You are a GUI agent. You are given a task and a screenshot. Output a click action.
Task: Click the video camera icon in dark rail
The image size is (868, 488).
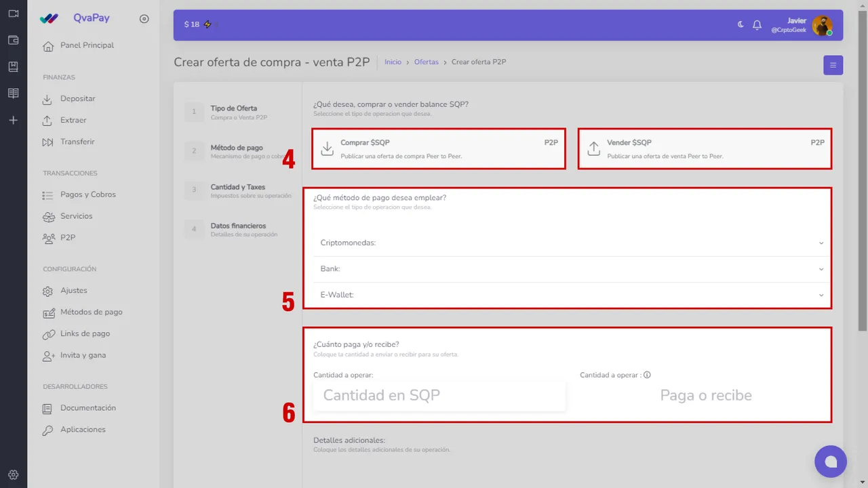[x=13, y=13]
